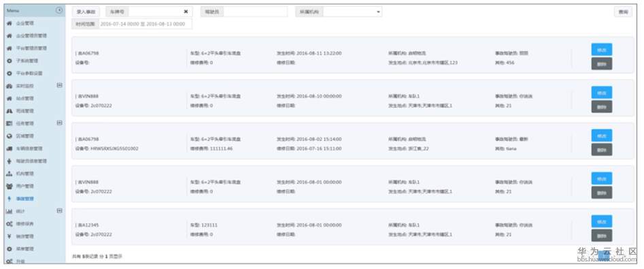Click the driver name input field
The height and width of the screenshot is (269, 644).
pyautogui.click(x=256, y=12)
